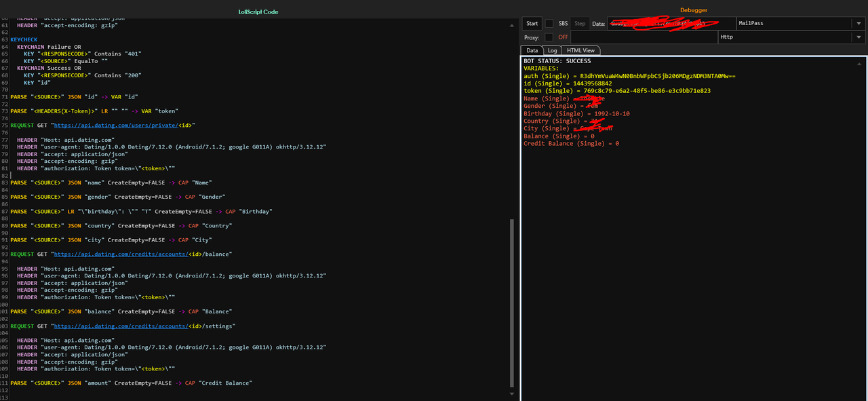Click the PARSE JSON "id" VAR line
The height and width of the screenshot is (401, 868).
tap(74, 97)
